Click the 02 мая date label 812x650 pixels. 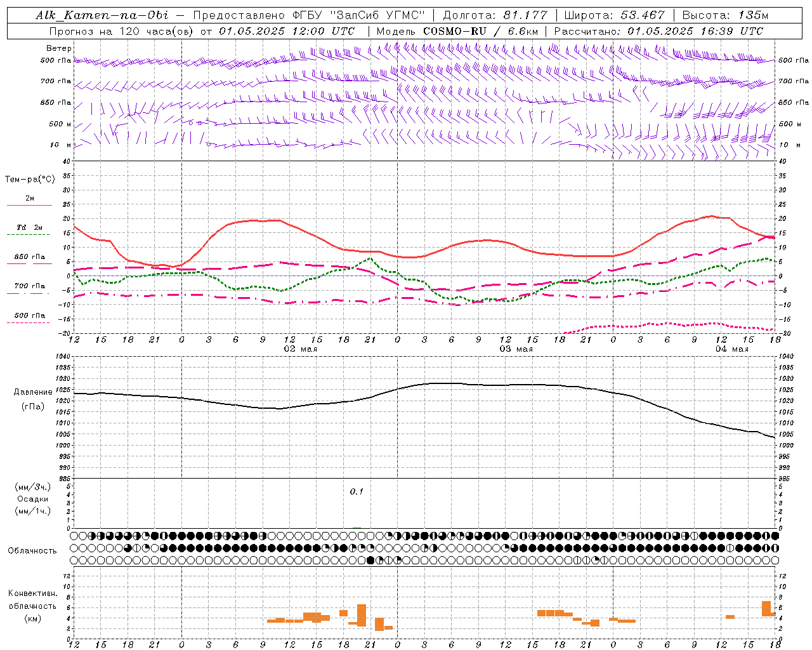click(x=300, y=349)
